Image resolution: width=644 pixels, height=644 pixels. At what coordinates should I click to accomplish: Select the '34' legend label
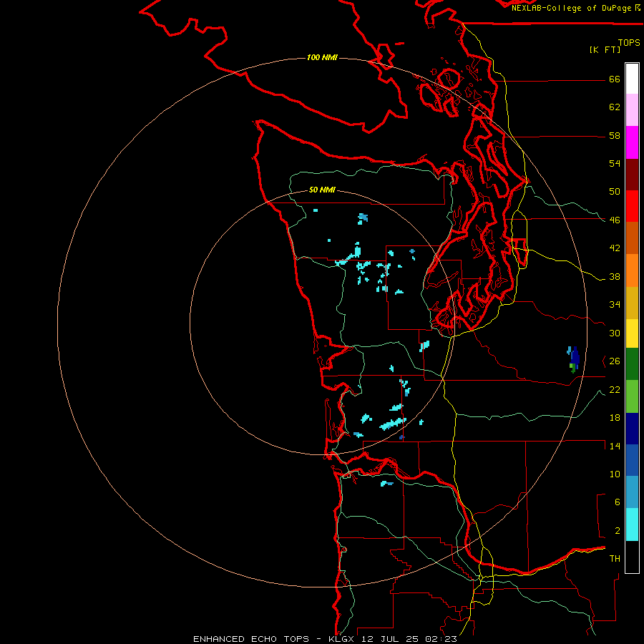pyautogui.click(x=615, y=305)
